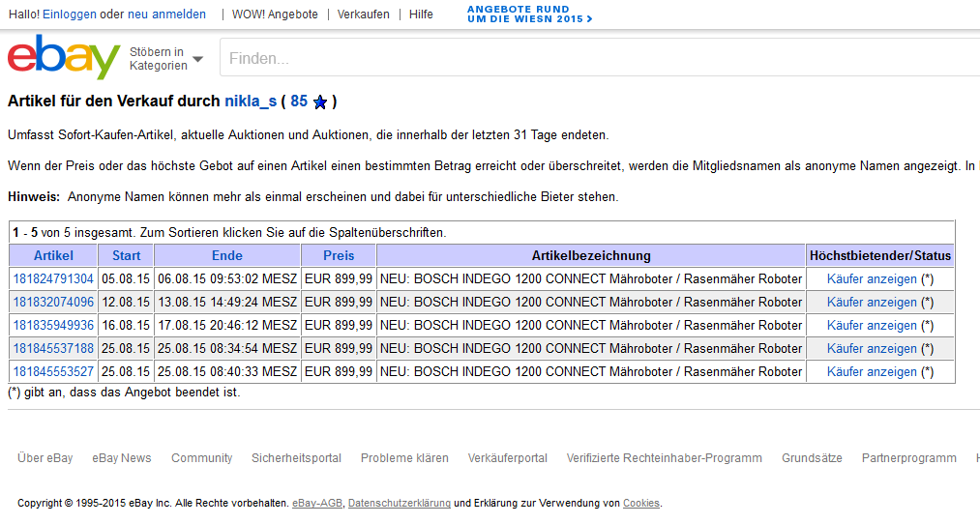
Task: Click Käufer anzeigen for item 181835949936
Action: pyautogui.click(x=872, y=326)
